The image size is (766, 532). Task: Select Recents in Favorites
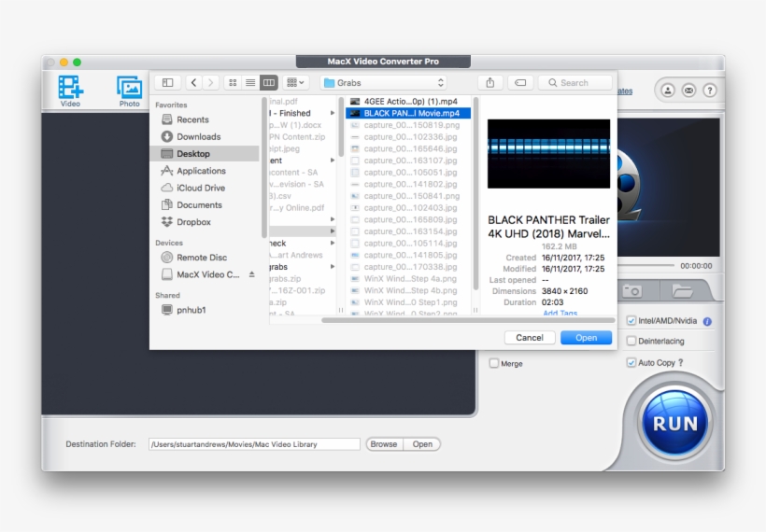[x=206, y=119]
